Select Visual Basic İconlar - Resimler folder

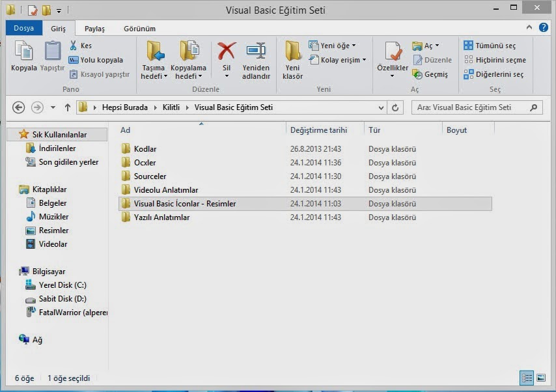click(305, 204)
